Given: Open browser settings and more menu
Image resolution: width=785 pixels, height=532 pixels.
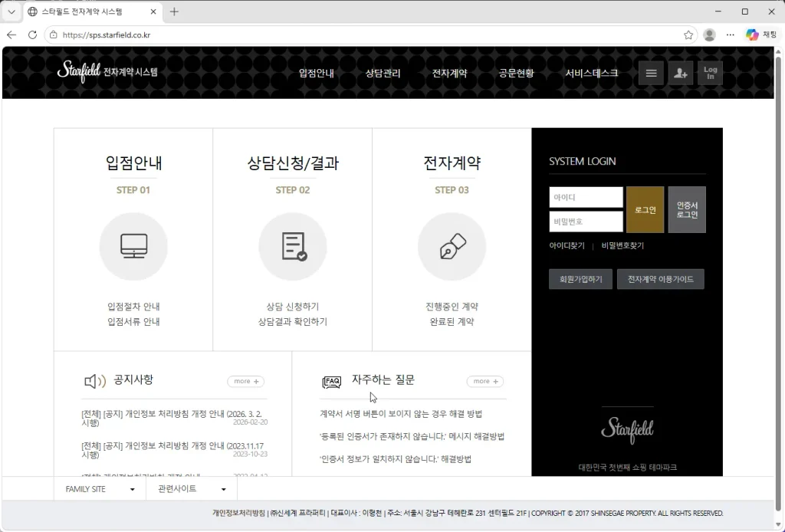Looking at the screenshot, I should 731,34.
